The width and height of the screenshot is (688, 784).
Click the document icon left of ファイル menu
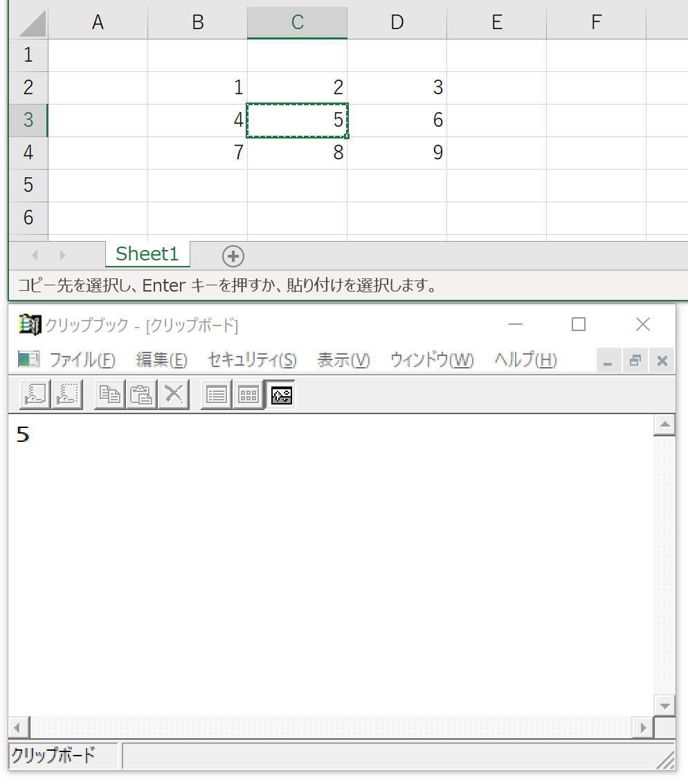(28, 359)
